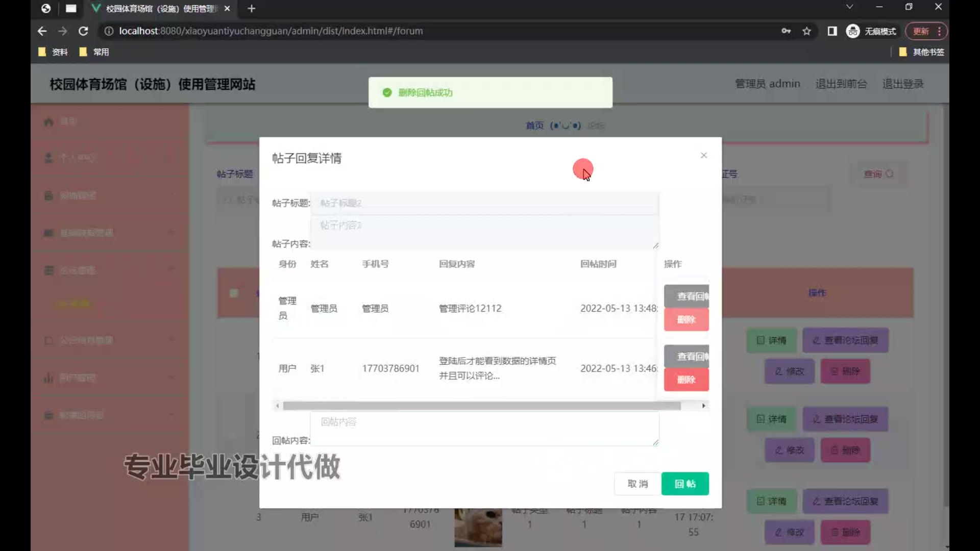Image resolution: width=980 pixels, height=551 pixels.
Task: Click 取消 to cancel the dialog
Action: [x=637, y=484]
